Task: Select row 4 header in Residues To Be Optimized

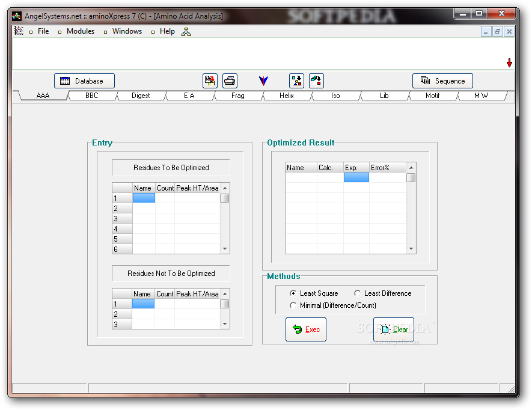Action: (x=122, y=229)
